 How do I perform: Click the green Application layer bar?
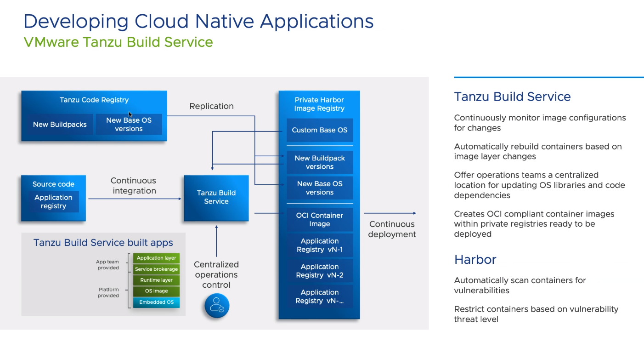[x=156, y=258]
